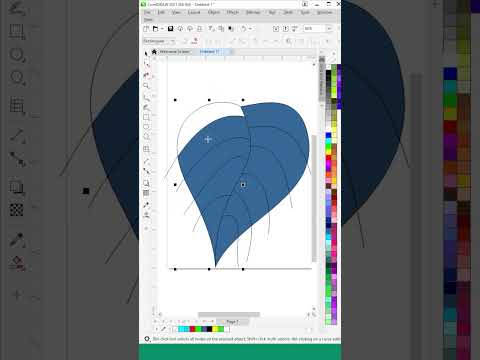Click the center X marker of the selection
This screenshot has width=480, height=360.
tap(243, 185)
